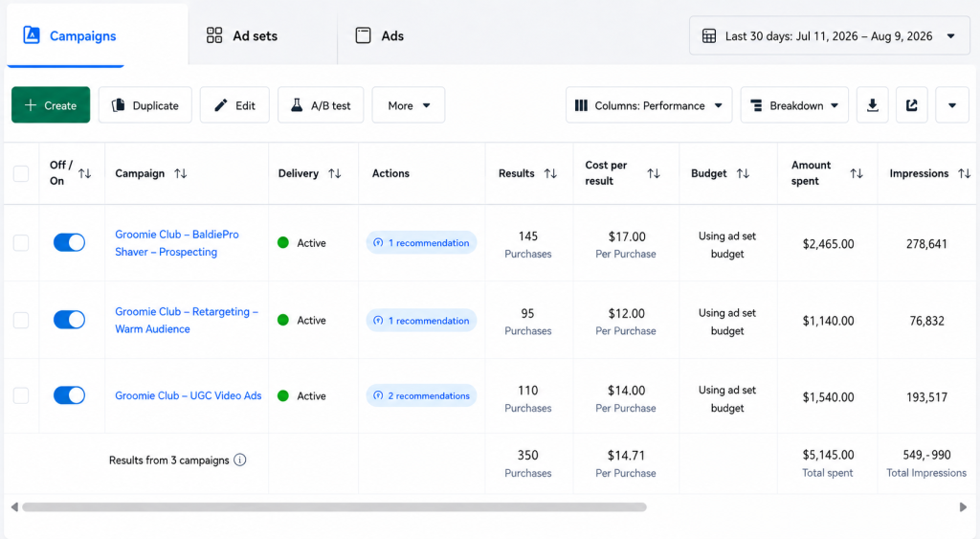Image resolution: width=980 pixels, height=539 pixels.
Task: Click the Actions column header
Action: 390,173
